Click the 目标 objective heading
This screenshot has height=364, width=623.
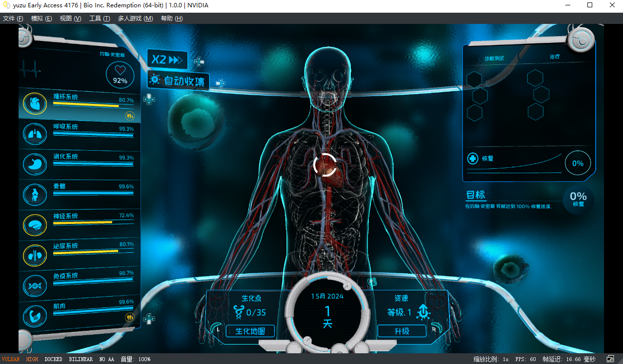(476, 195)
